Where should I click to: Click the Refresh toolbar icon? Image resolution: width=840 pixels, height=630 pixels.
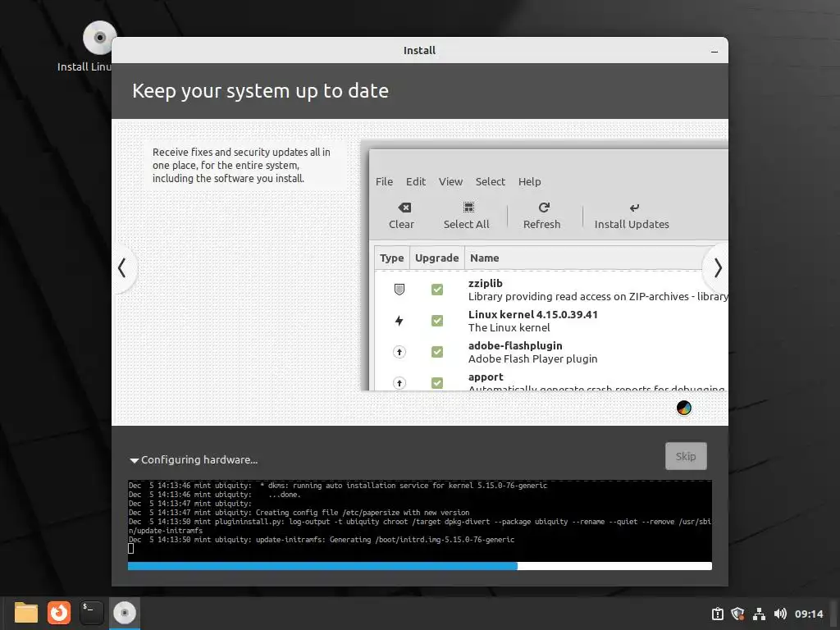544,208
